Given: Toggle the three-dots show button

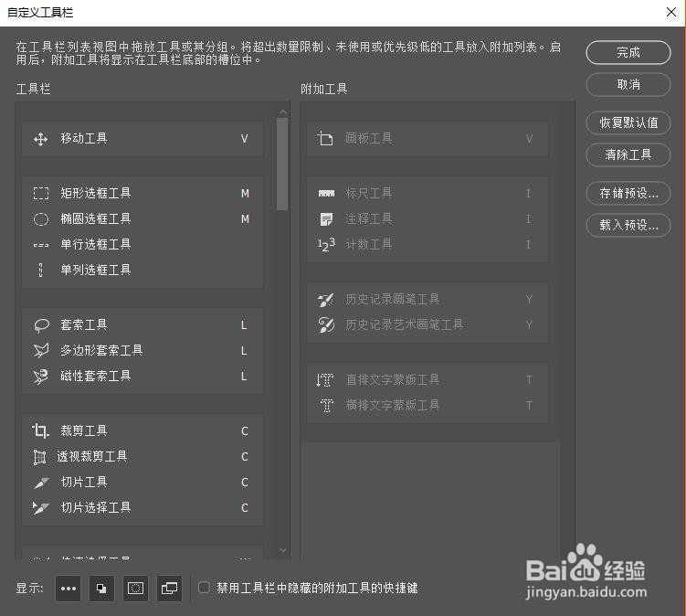Looking at the screenshot, I should pos(69,589).
